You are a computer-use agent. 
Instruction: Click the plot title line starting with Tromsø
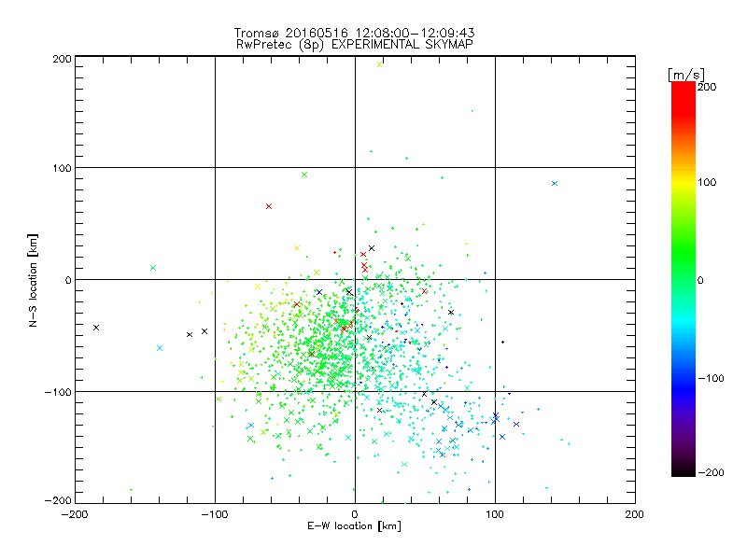(x=354, y=33)
